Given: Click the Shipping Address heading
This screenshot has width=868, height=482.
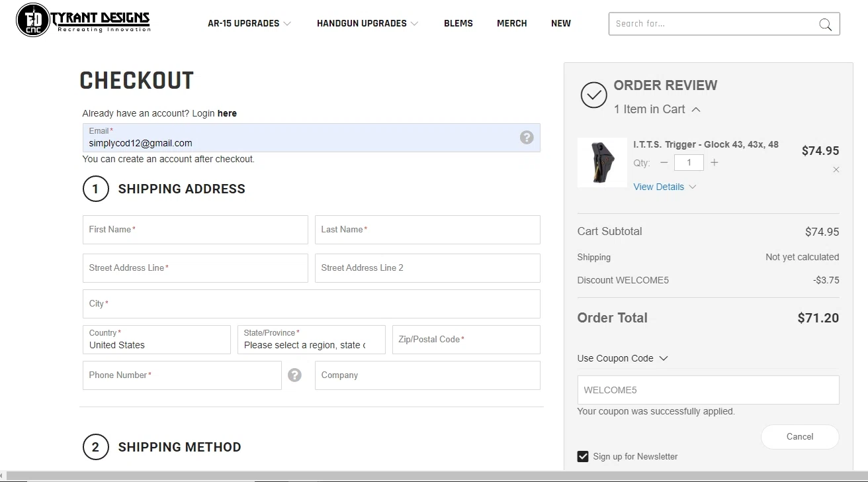Looking at the screenshot, I should pos(181,189).
